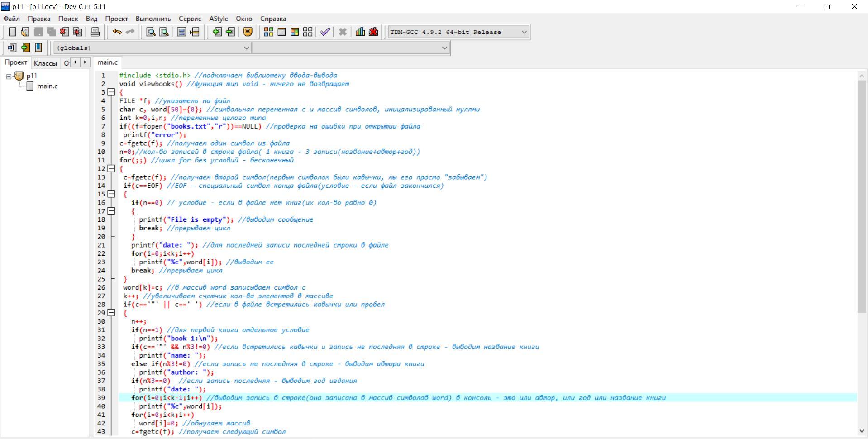The width and height of the screenshot is (868, 439).
Task: Click the Go to function icon
Action: (181, 32)
